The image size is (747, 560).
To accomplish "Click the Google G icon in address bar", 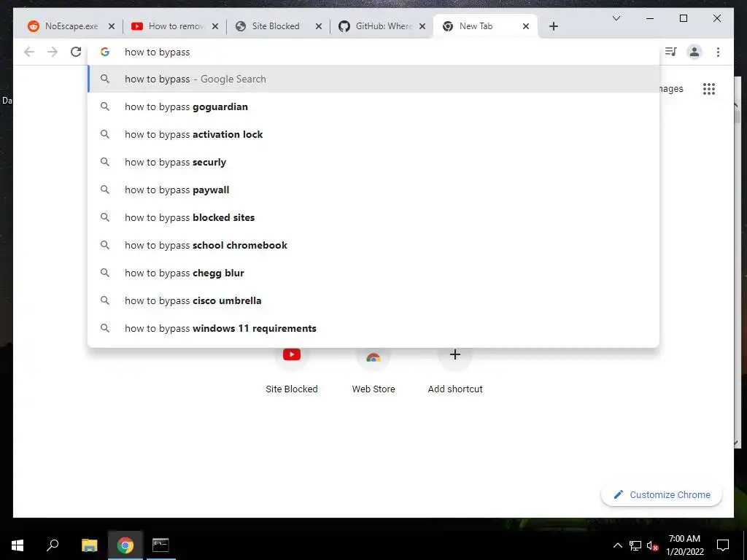I will [105, 52].
